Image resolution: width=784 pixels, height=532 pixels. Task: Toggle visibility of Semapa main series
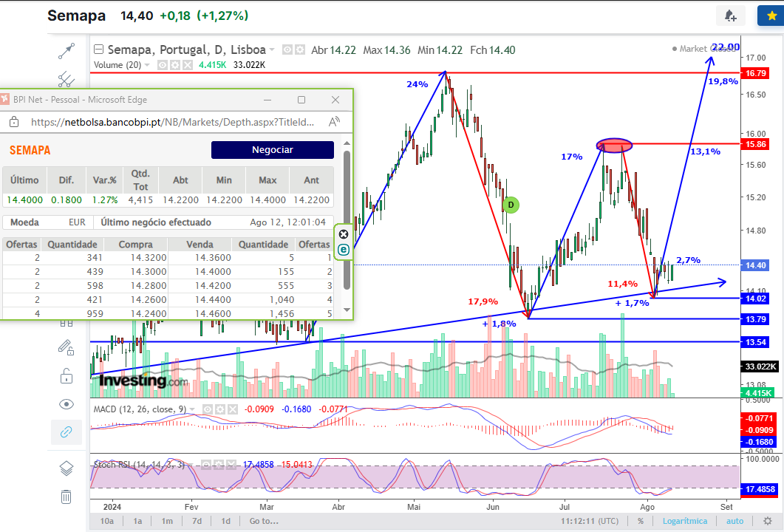287,50
